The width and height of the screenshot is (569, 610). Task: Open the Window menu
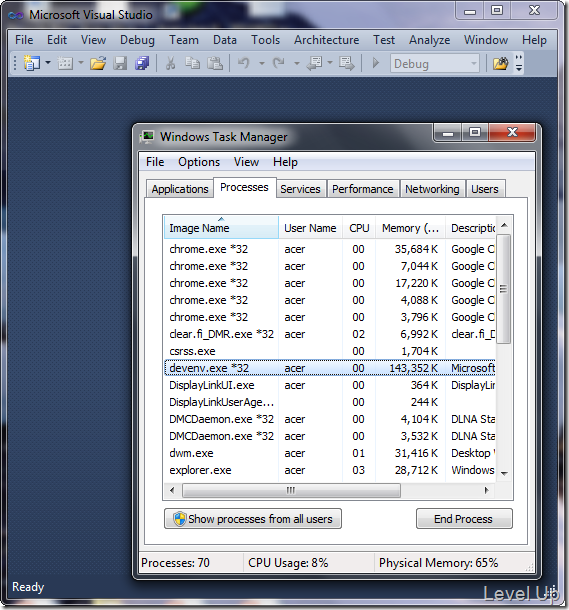click(486, 40)
